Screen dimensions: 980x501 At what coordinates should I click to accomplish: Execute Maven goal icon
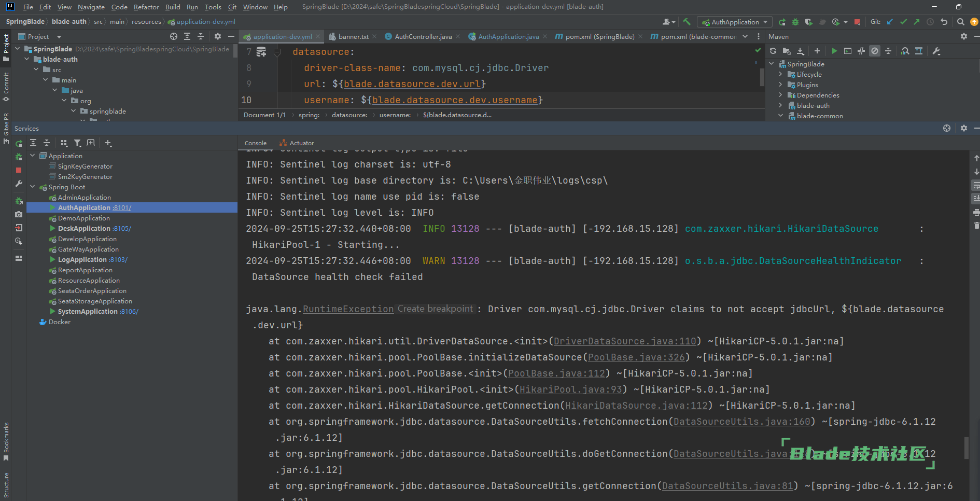click(x=848, y=51)
